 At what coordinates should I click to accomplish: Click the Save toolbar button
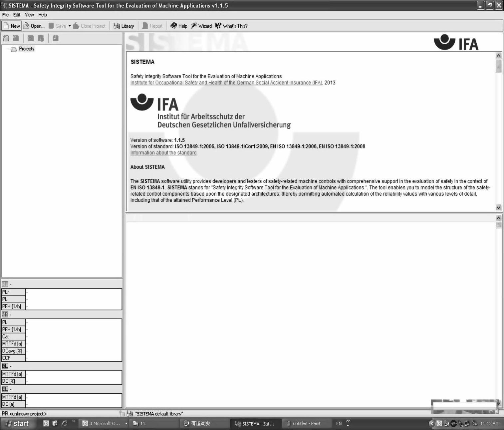pyautogui.click(x=57, y=26)
